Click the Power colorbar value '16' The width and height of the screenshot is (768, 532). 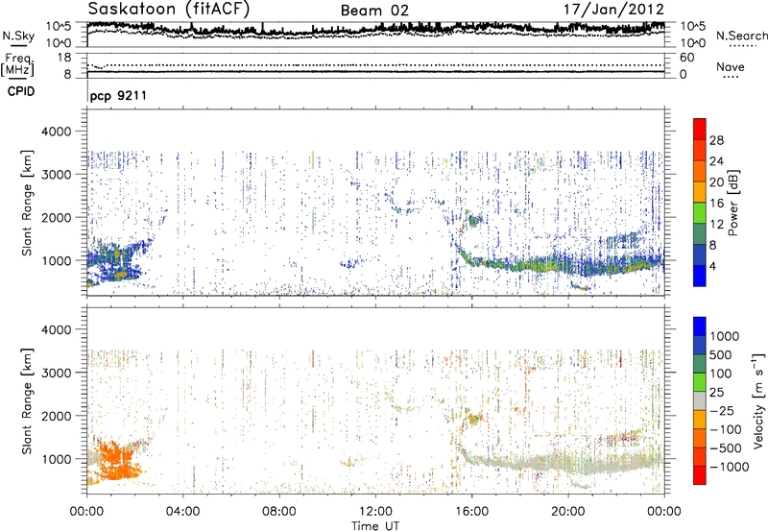(x=716, y=204)
